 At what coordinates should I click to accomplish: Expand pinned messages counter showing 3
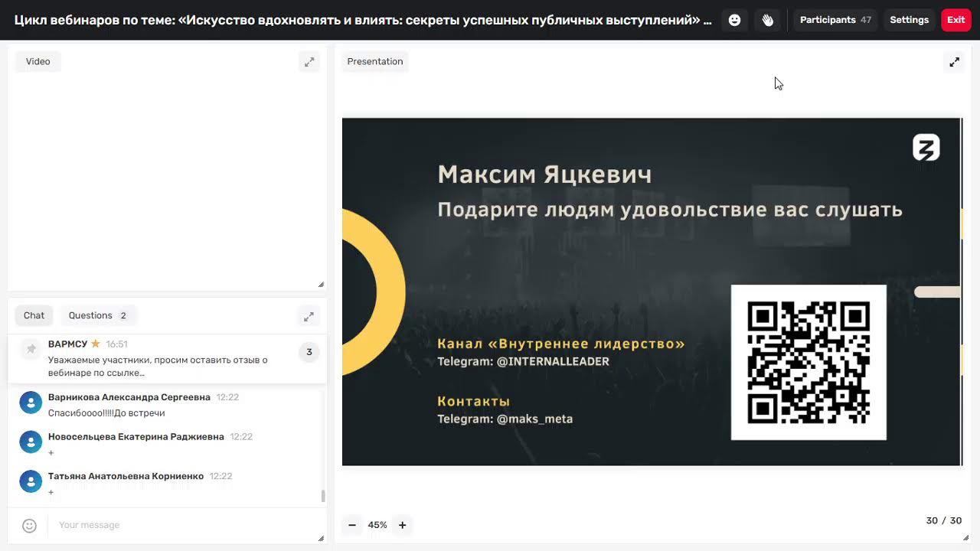coord(309,352)
